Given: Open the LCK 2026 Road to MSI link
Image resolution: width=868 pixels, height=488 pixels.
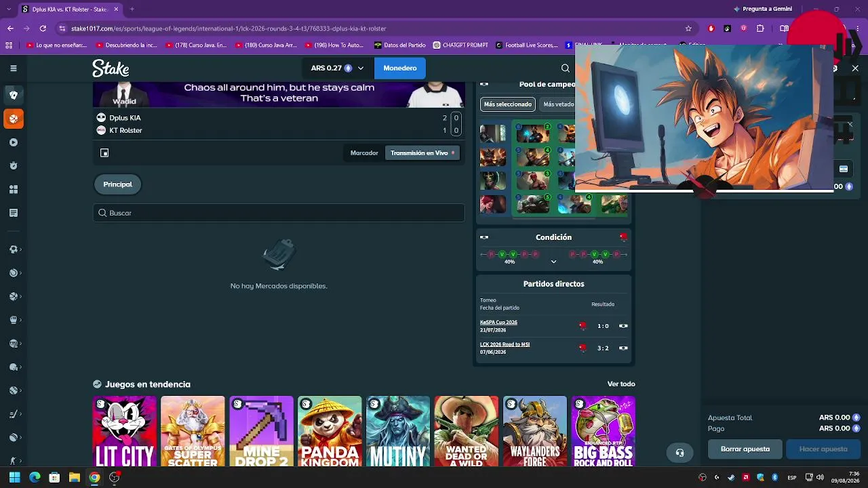Looking at the screenshot, I should coord(505,344).
